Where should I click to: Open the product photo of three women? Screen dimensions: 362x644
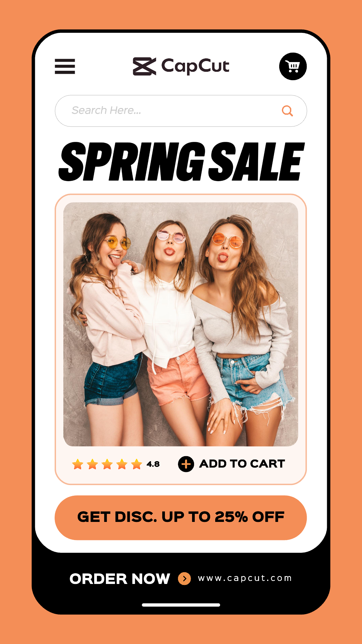point(181,324)
